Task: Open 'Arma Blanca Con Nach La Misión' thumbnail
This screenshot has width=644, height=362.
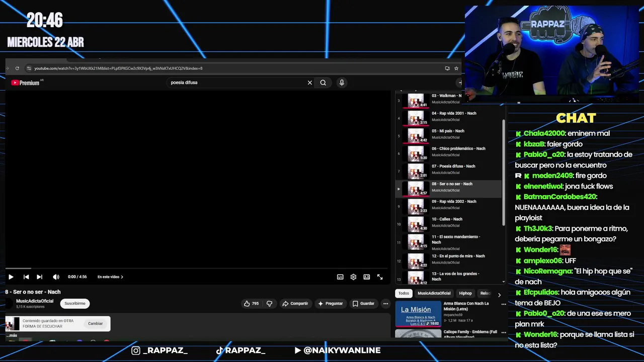Action: [418, 314]
